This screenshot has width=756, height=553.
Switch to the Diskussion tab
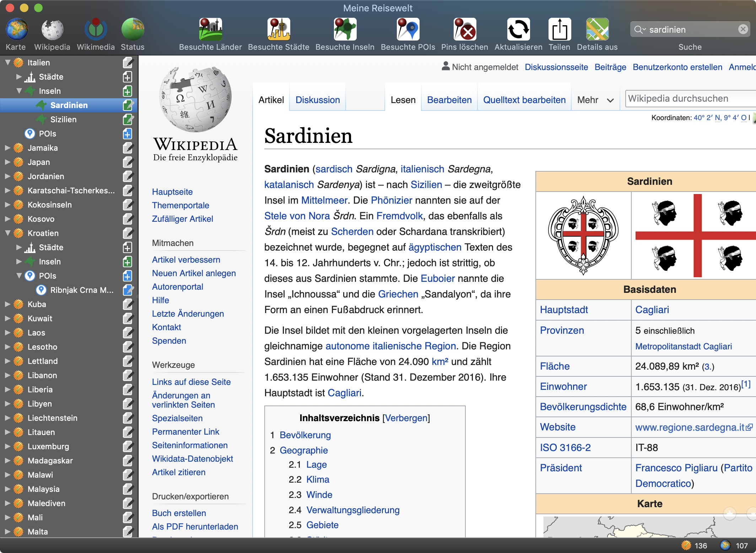[318, 100]
